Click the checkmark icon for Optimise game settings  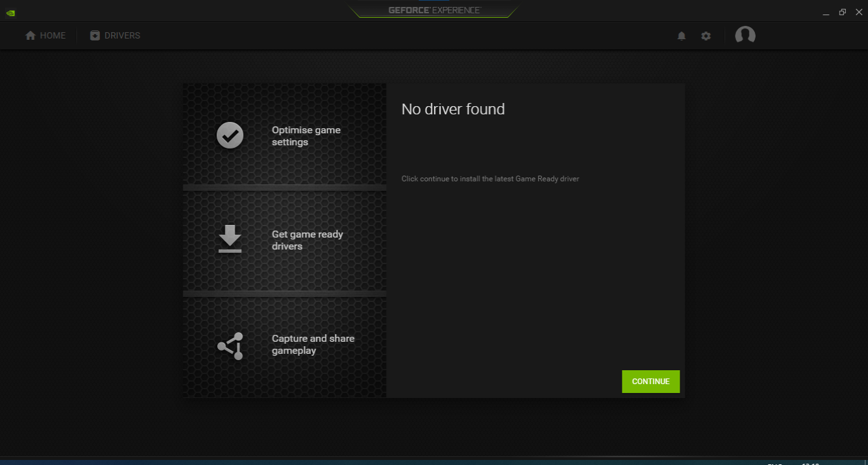click(230, 135)
